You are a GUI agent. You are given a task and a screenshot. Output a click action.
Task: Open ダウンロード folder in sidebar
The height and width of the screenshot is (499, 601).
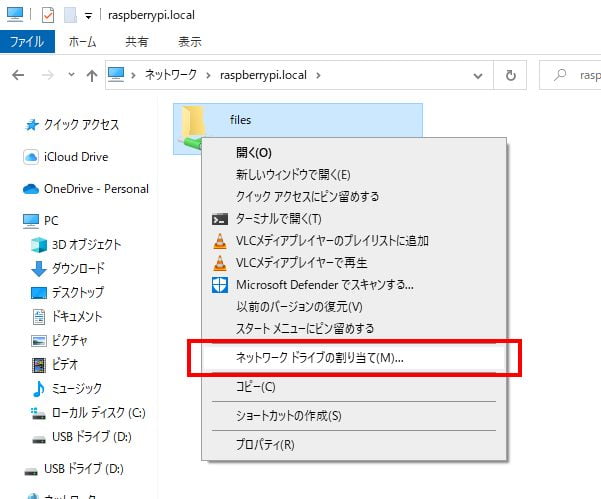point(78,269)
